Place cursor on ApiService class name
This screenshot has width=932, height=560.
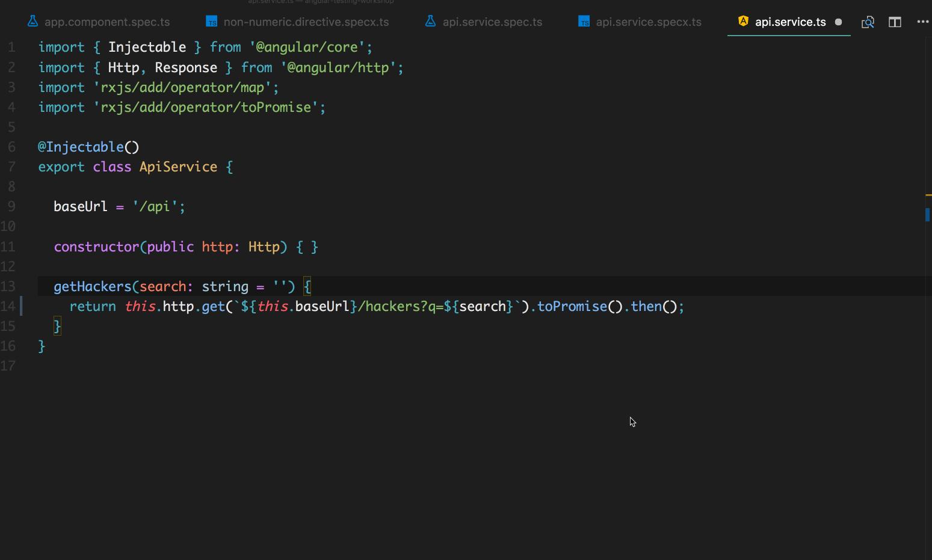coord(178,167)
